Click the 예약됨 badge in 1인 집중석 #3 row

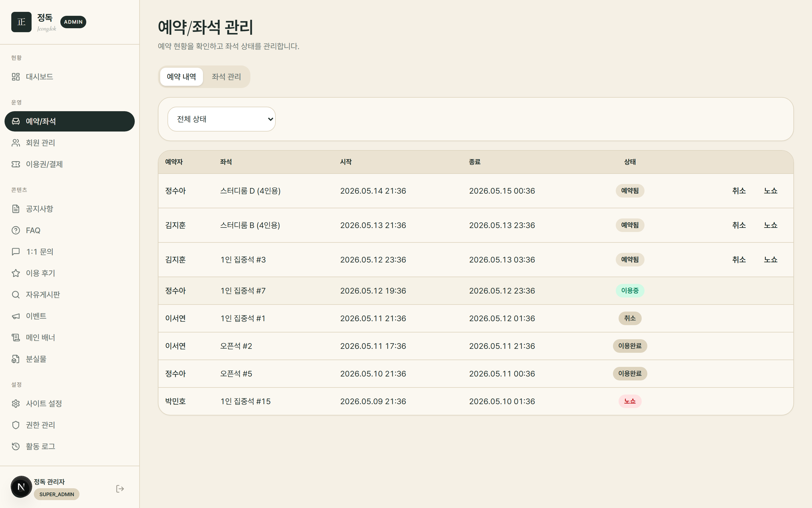click(630, 260)
